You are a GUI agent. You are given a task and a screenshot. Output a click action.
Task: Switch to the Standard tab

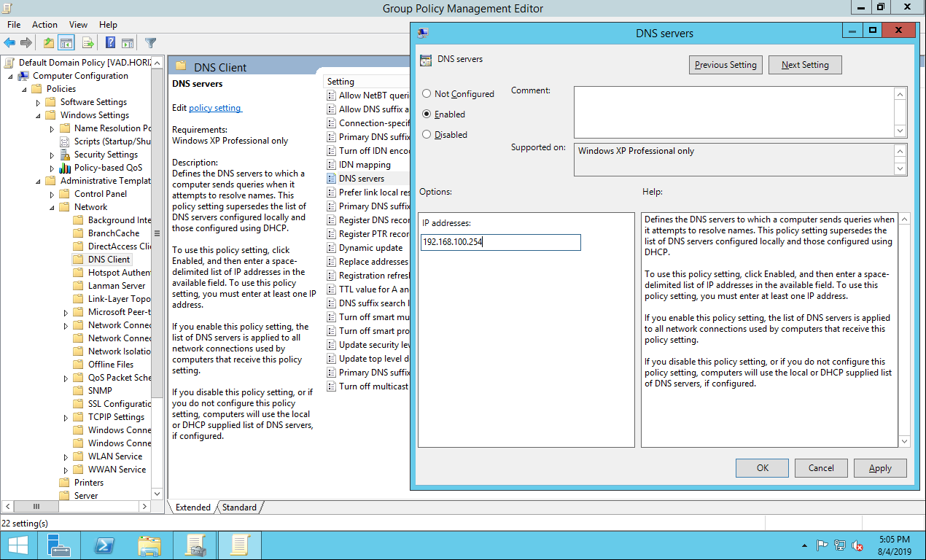(x=239, y=507)
